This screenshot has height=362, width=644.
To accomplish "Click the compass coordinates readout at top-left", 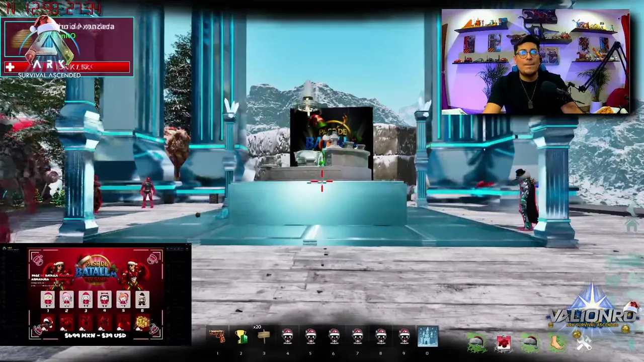I will tap(53, 9).
